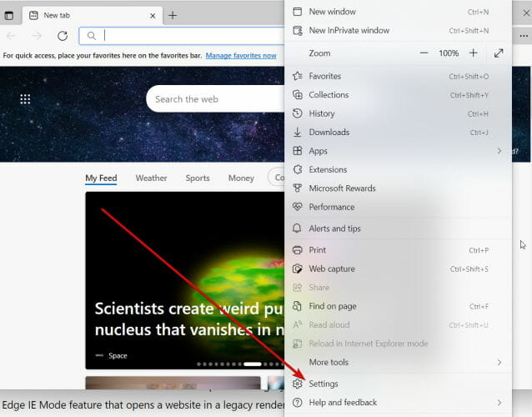Click the active carousel page indicator
The image size is (532, 417).
(253, 364)
